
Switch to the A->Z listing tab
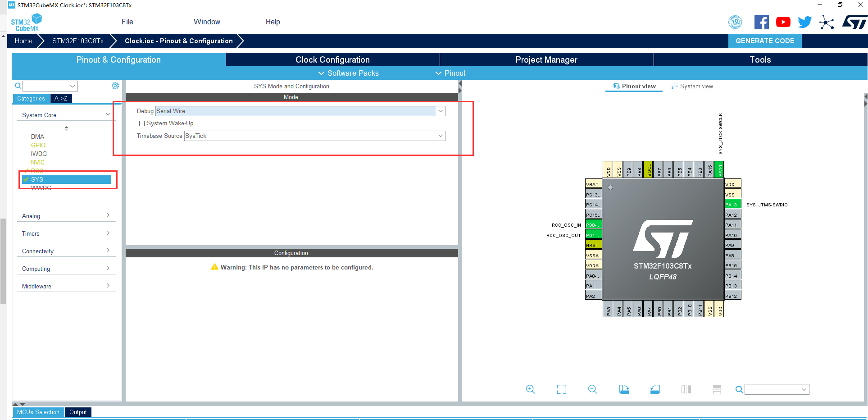pos(61,98)
